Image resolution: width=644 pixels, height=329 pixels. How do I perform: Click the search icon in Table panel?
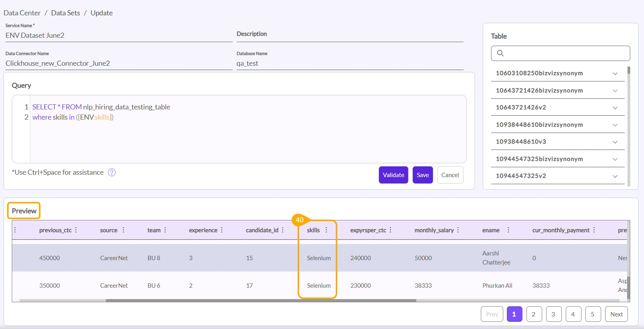(500, 53)
